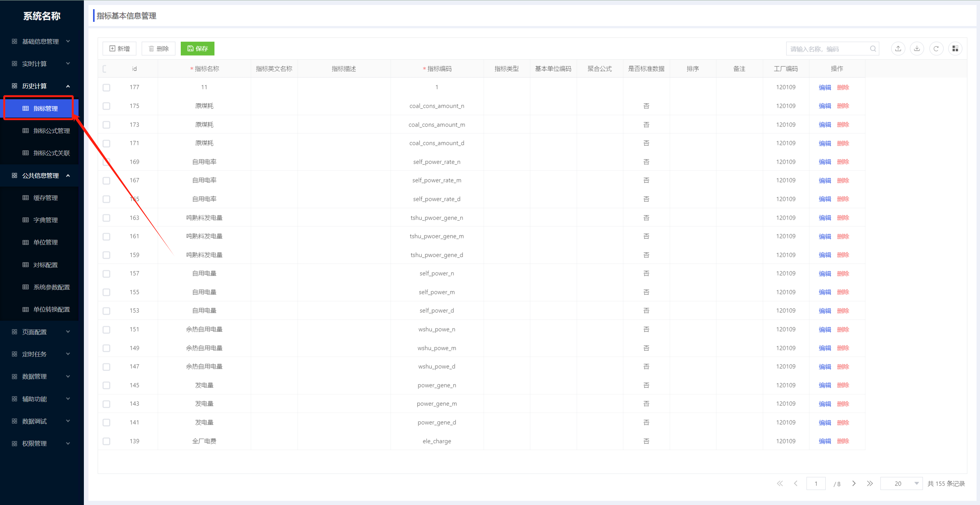Click the 指标名称 column header

coord(205,69)
